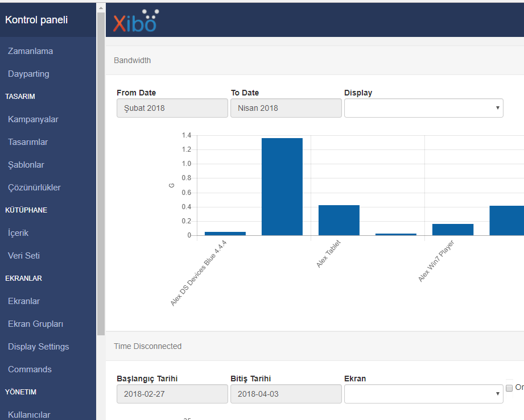Open the Commands page
This screenshot has height=420, width=524.
30,369
